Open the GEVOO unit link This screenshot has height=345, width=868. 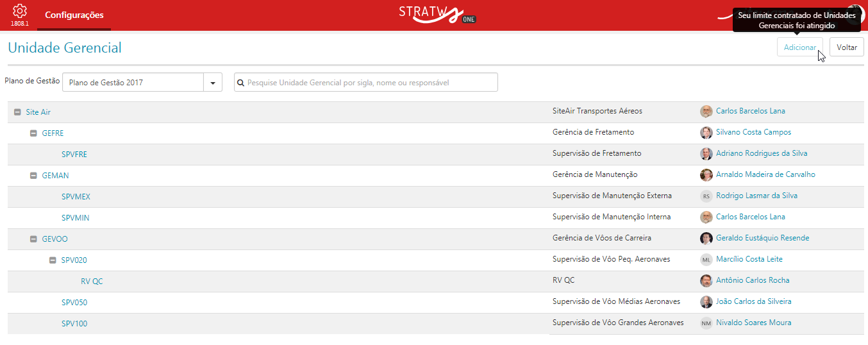coord(54,239)
